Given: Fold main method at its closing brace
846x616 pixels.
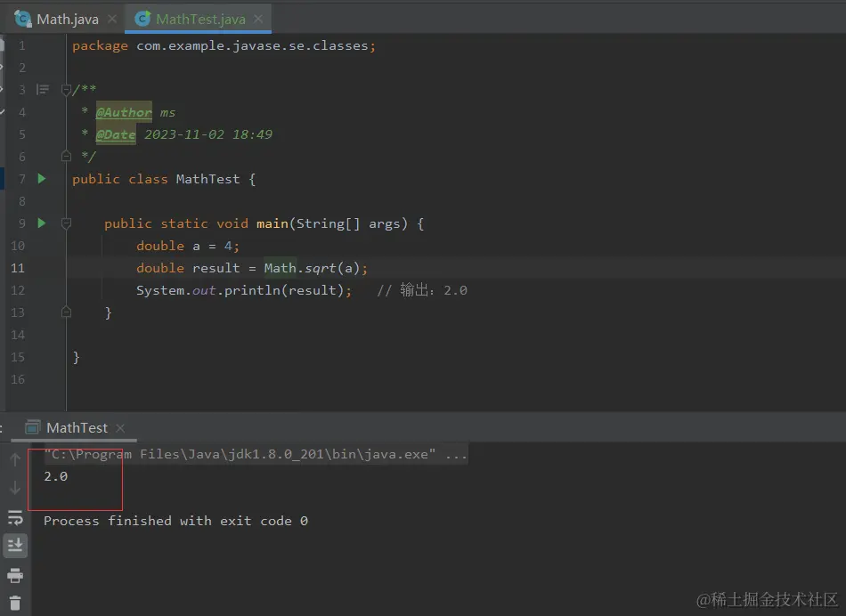Looking at the screenshot, I should click(x=67, y=312).
